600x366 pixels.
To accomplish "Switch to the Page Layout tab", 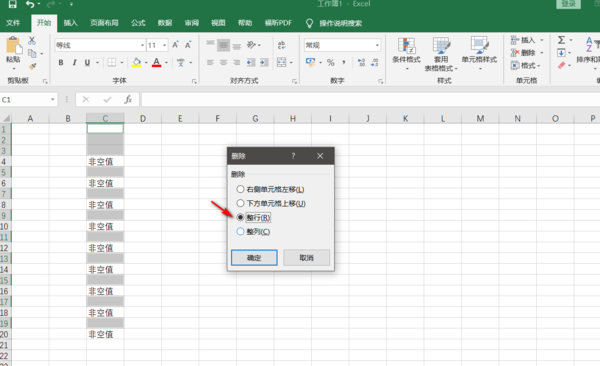I will point(104,23).
